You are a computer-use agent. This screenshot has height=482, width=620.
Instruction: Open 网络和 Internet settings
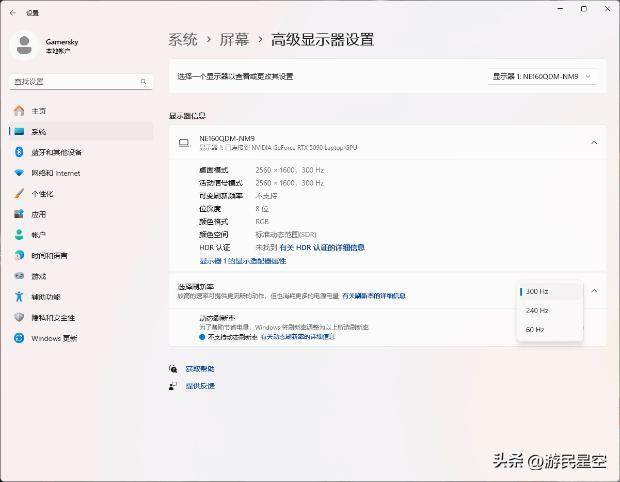coord(54,173)
